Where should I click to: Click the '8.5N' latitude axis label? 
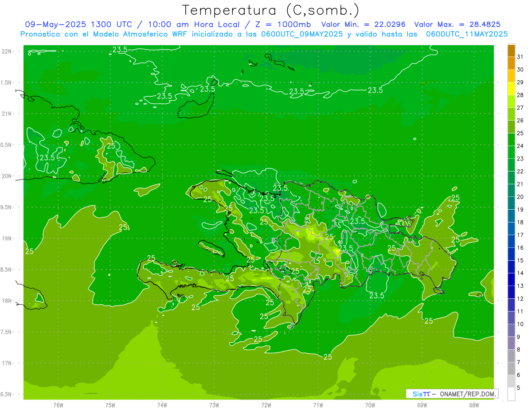coord(6,270)
